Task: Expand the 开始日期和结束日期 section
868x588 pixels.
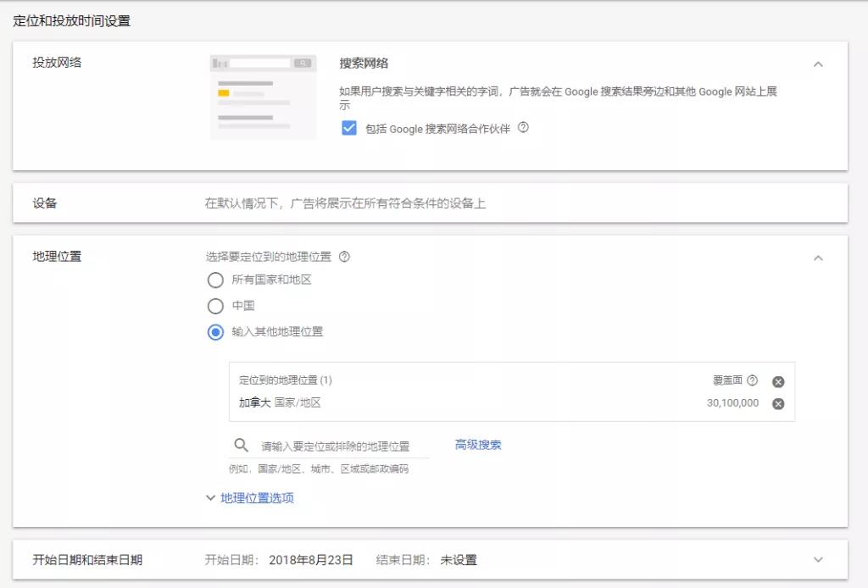Action: 819,559
